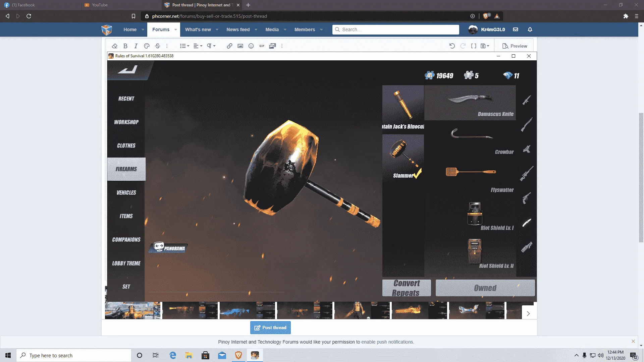
Task: Select the Damascus Knife skin
Action: (470, 102)
